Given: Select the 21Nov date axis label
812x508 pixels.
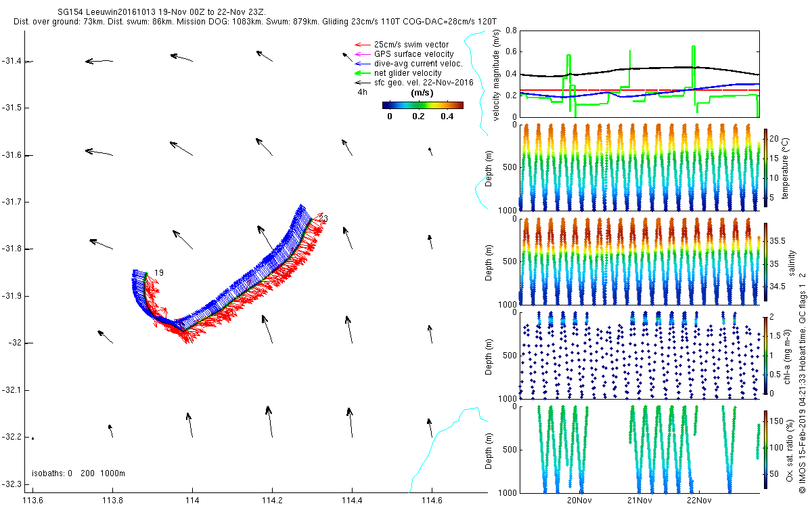Looking at the screenshot, I should pos(639,501).
